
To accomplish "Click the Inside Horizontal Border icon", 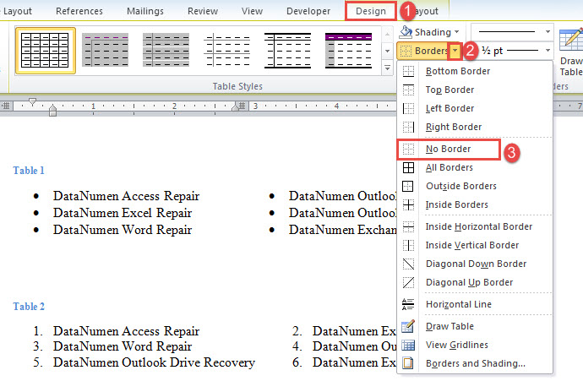I will click(x=408, y=226).
